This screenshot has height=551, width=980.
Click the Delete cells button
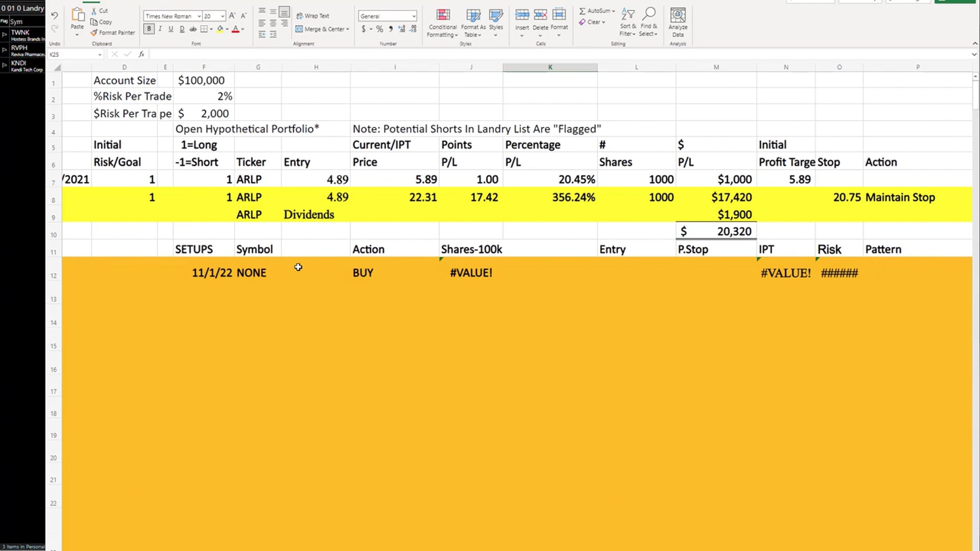click(x=540, y=22)
